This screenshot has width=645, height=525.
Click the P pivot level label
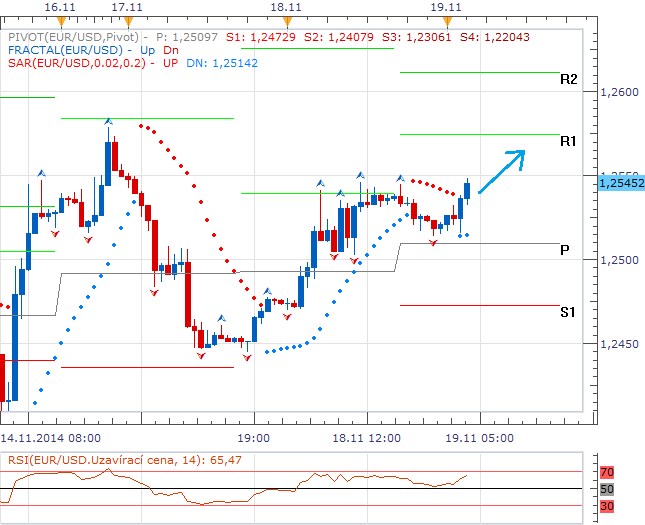coord(565,250)
